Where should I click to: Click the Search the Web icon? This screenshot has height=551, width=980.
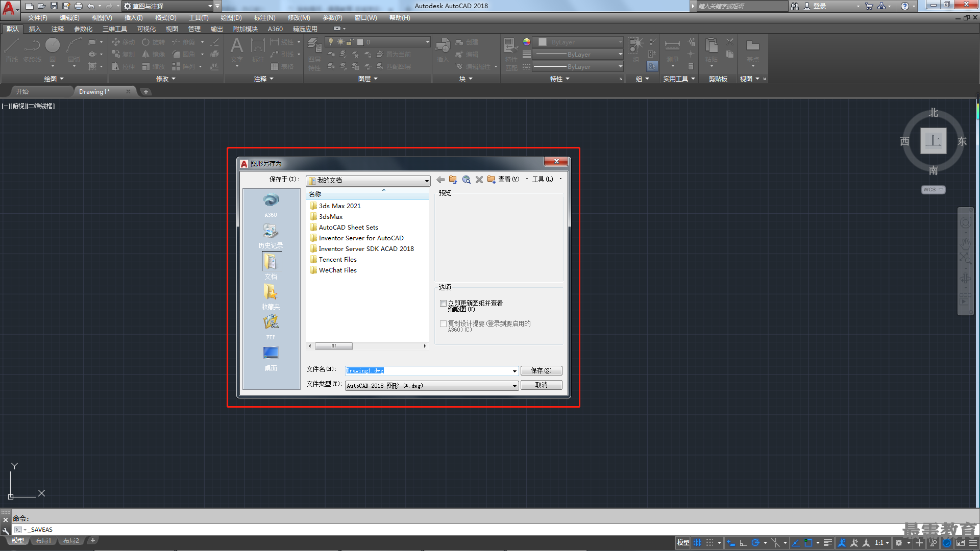[466, 180]
